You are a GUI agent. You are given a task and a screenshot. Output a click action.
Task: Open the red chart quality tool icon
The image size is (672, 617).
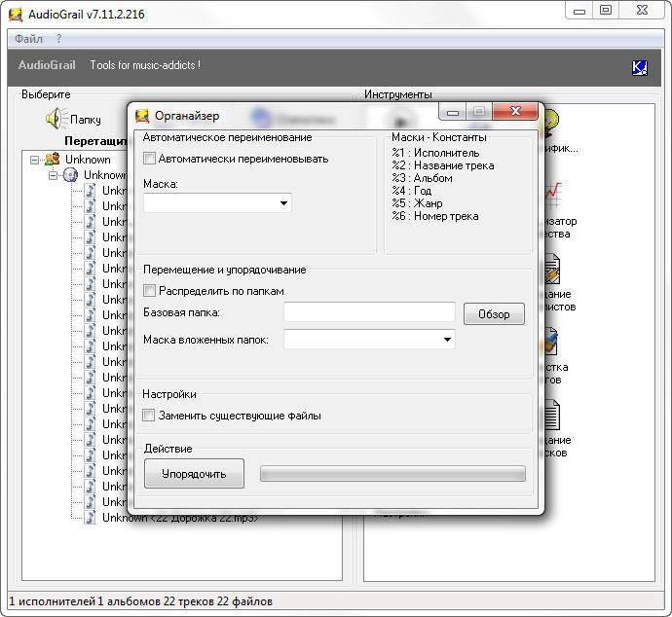[553, 195]
